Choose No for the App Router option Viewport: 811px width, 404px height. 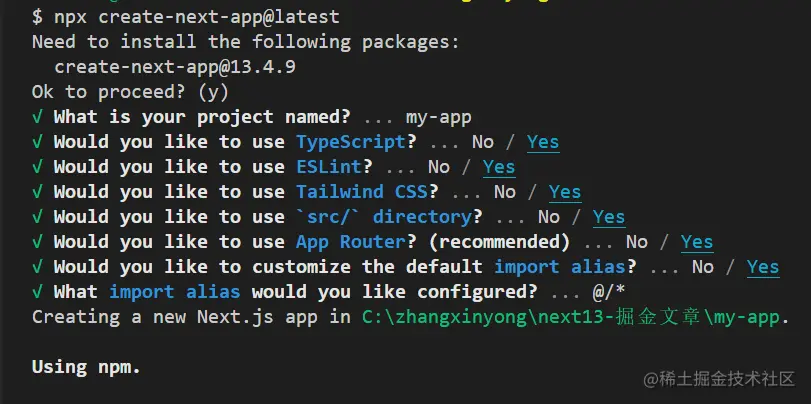click(637, 242)
